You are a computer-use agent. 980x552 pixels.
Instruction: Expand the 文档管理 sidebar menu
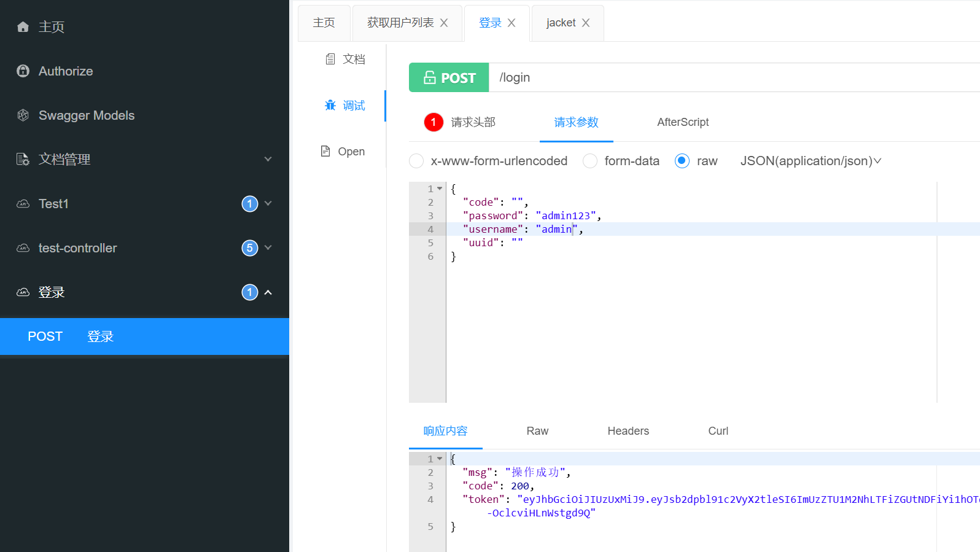[268, 159]
